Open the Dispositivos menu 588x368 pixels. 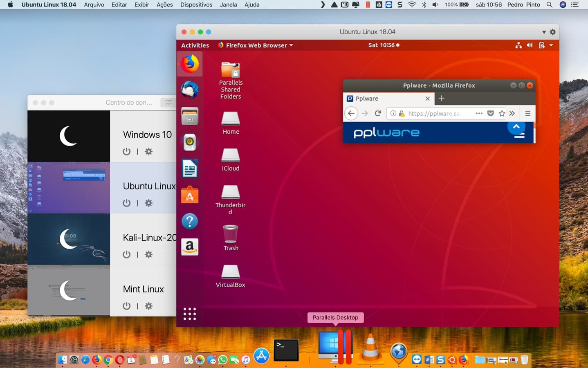click(196, 4)
